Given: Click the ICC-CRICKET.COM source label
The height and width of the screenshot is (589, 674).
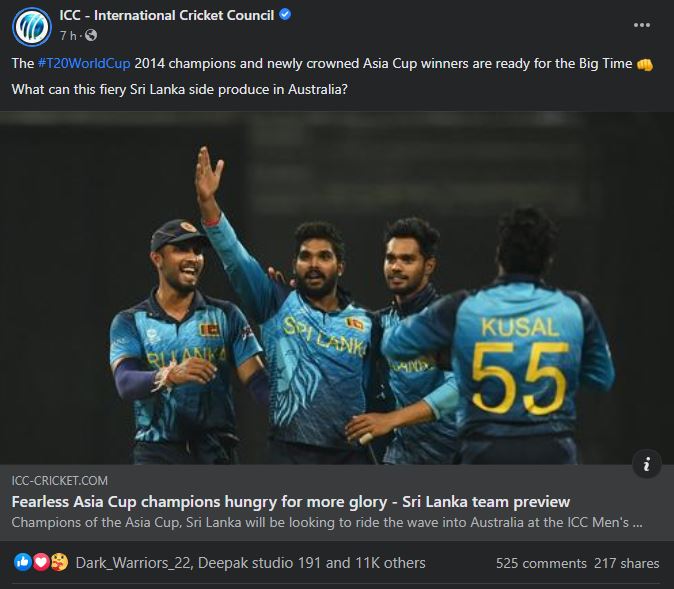Looking at the screenshot, I should coord(60,481).
